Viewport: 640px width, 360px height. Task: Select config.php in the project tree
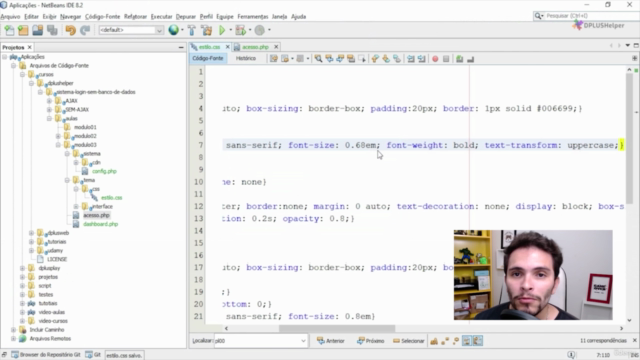click(104, 171)
